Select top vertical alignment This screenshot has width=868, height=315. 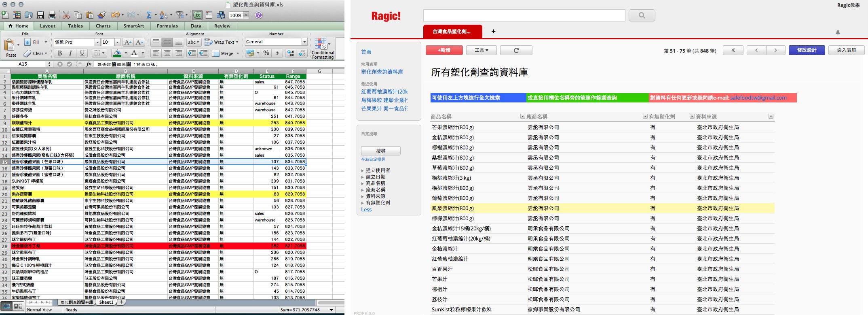[x=156, y=42]
